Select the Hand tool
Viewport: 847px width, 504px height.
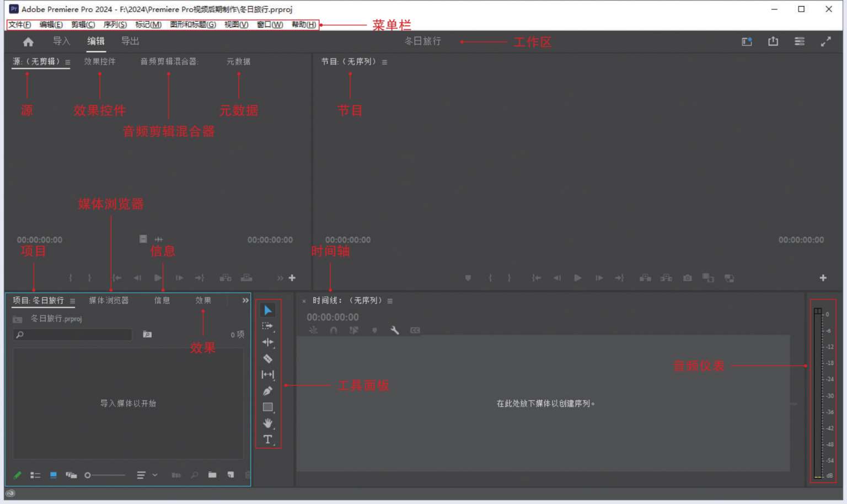267,423
